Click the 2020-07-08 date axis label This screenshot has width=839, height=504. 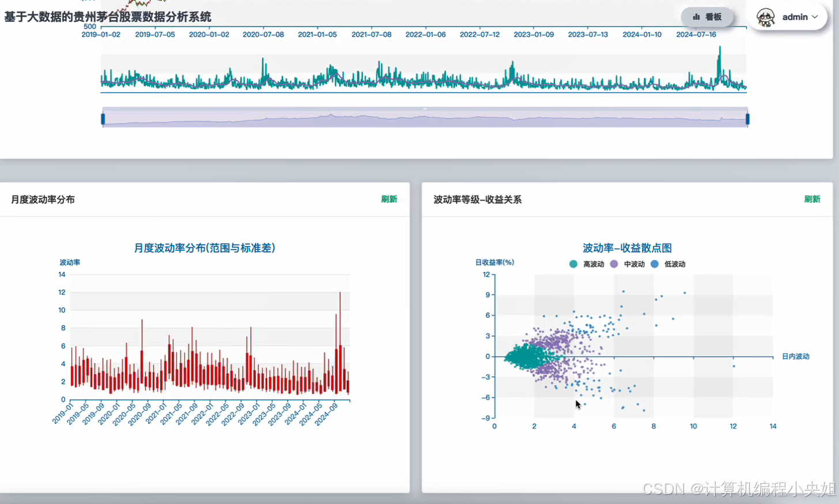[x=263, y=35]
